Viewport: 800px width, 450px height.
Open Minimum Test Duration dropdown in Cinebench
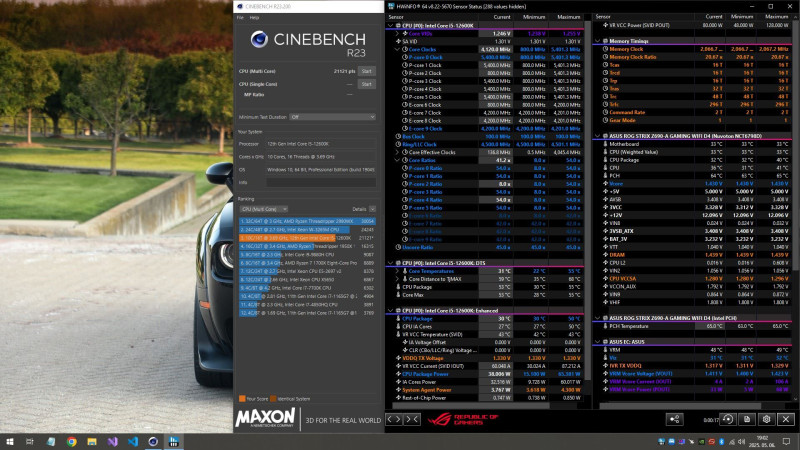[333, 117]
